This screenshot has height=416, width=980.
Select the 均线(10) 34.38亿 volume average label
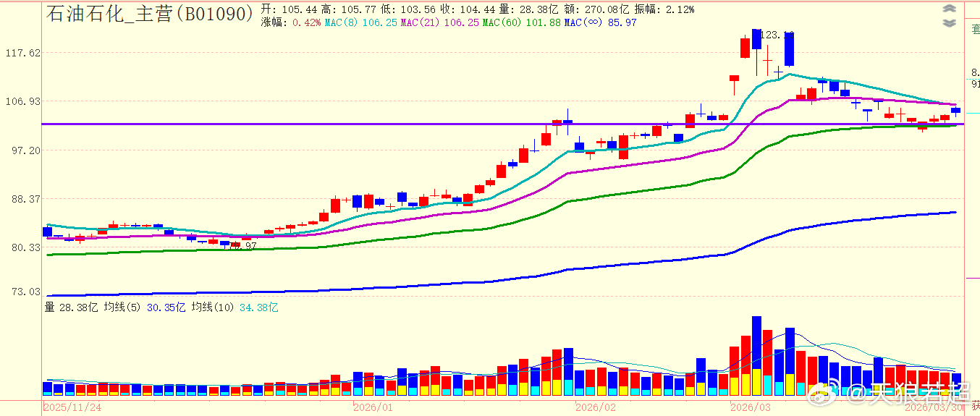235,307
